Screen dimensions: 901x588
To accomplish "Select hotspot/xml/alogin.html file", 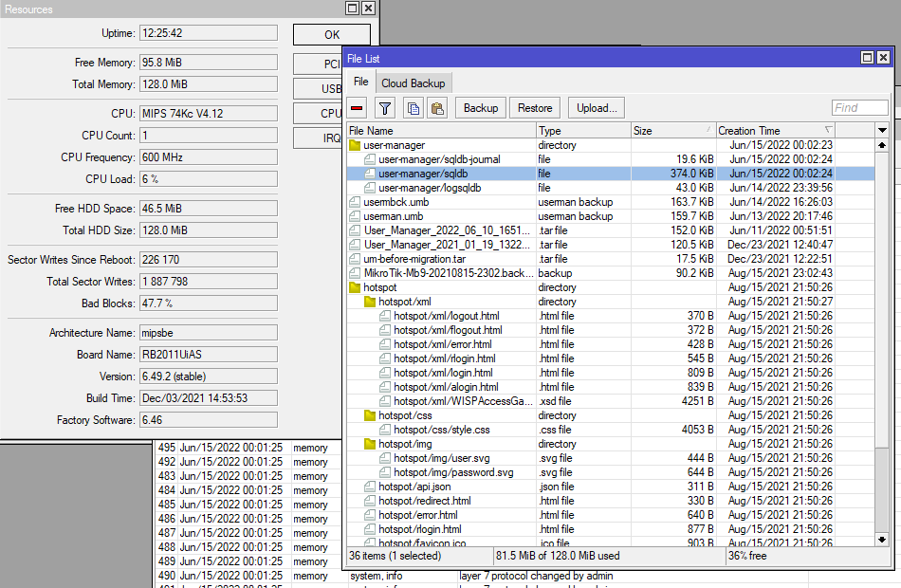I will [611, 387].
